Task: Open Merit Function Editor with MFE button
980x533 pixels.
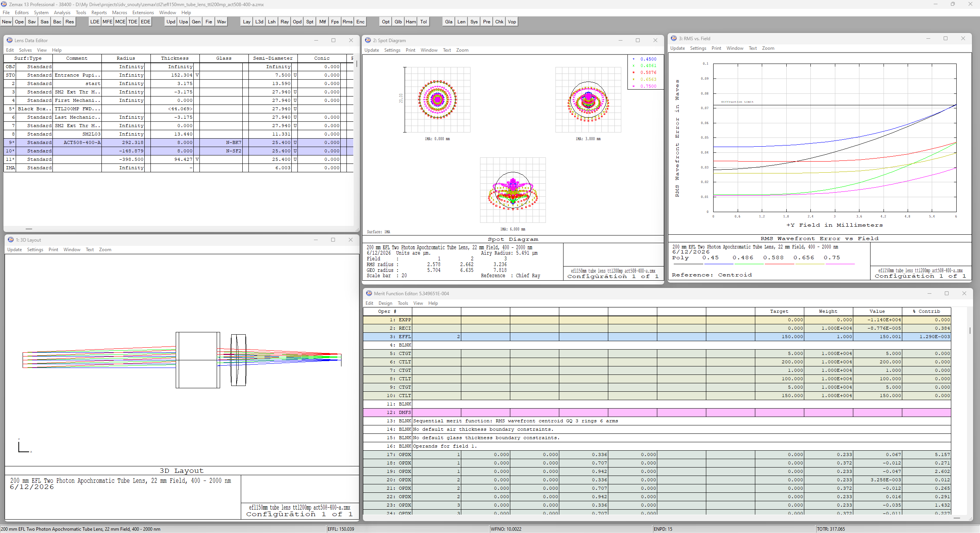Action: (x=107, y=21)
